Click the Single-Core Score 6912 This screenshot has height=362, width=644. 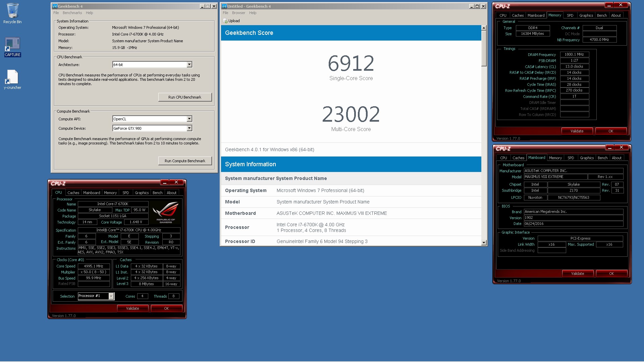pos(351,63)
